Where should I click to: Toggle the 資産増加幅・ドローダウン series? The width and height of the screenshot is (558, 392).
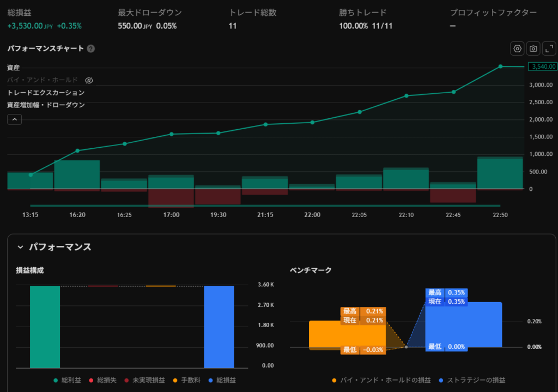(x=46, y=105)
